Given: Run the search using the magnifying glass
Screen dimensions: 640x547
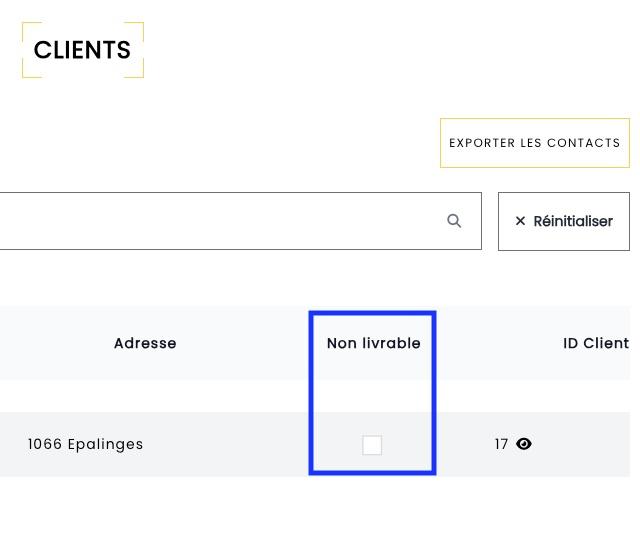Looking at the screenshot, I should pos(454,221).
